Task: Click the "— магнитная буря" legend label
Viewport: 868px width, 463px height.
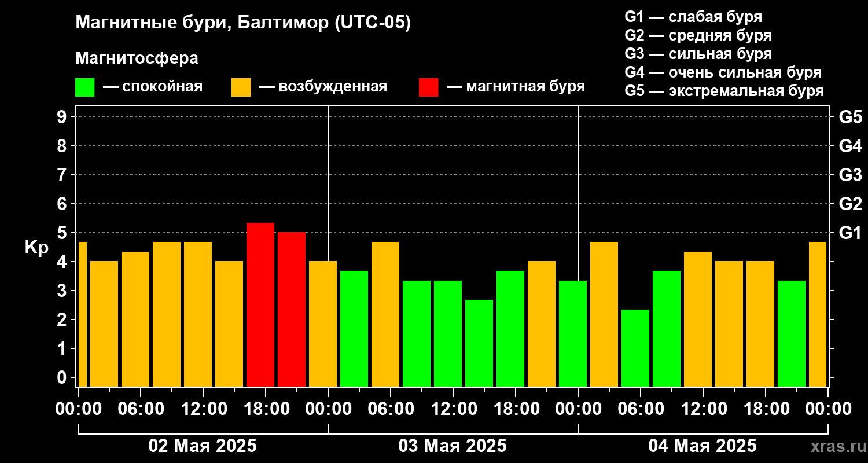Action: (x=516, y=87)
